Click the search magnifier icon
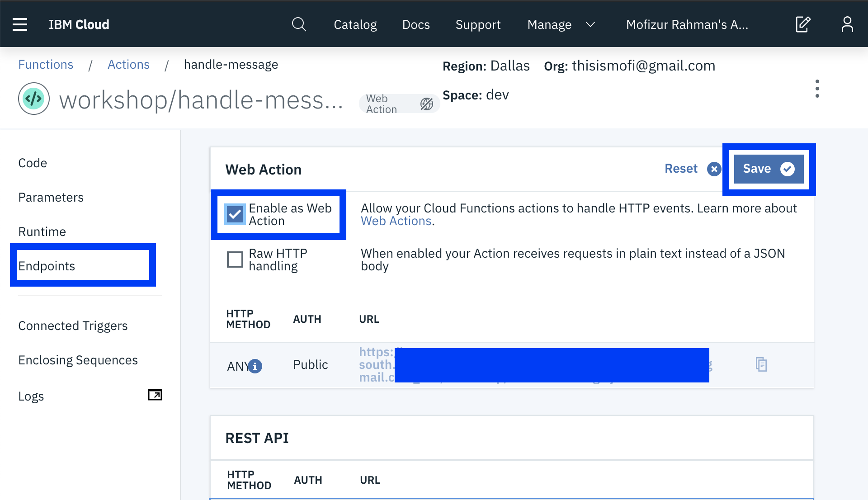The height and width of the screenshot is (500, 868). (x=299, y=24)
